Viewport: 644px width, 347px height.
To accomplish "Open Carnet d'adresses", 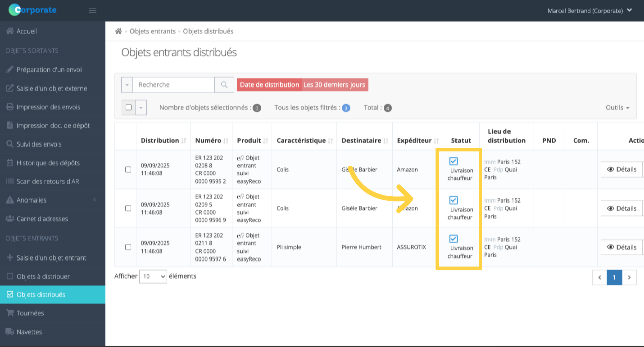I will [53, 219].
